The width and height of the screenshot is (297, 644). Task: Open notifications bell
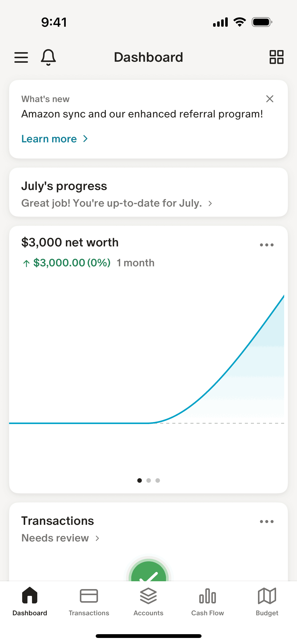click(x=48, y=57)
